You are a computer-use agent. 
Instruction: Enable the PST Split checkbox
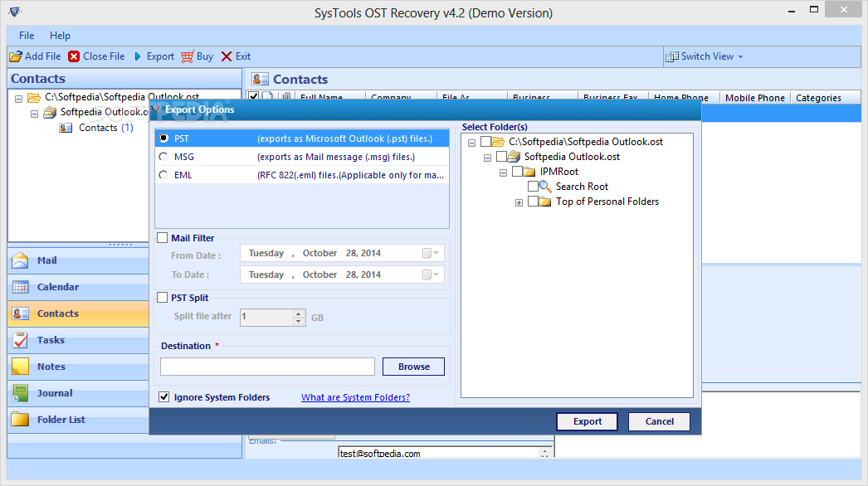(162, 298)
